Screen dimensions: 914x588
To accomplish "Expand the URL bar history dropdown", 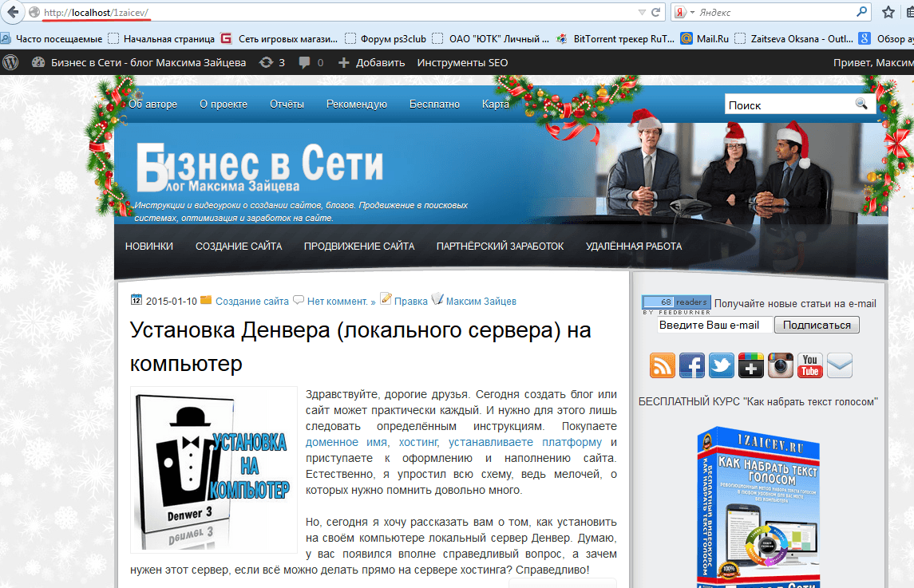I will click(642, 13).
